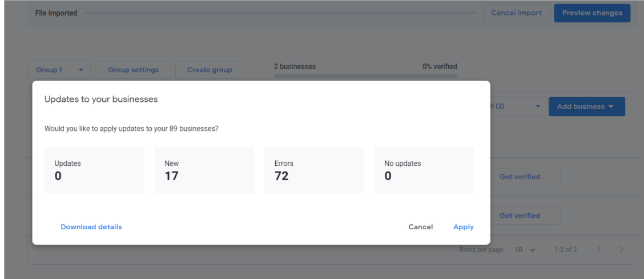The width and height of the screenshot is (644, 279).
Task: Expand the Add business dropdown
Action: (587, 106)
